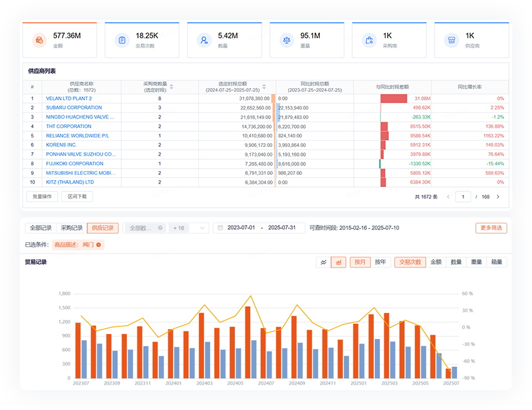Toggle chart metric to 金额
The height and width of the screenshot is (410, 532).
(x=436, y=262)
